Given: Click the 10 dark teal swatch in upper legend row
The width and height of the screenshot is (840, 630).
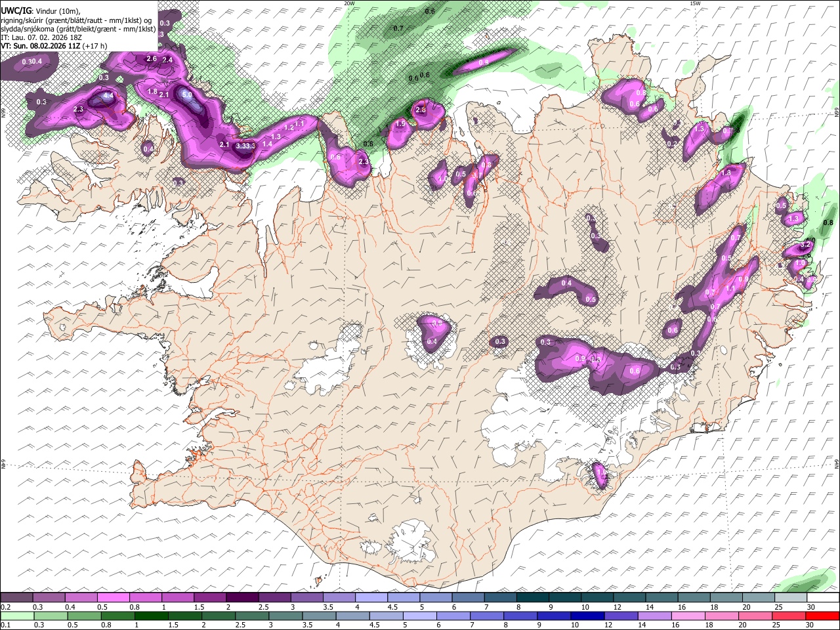Looking at the screenshot, I should point(597,598).
